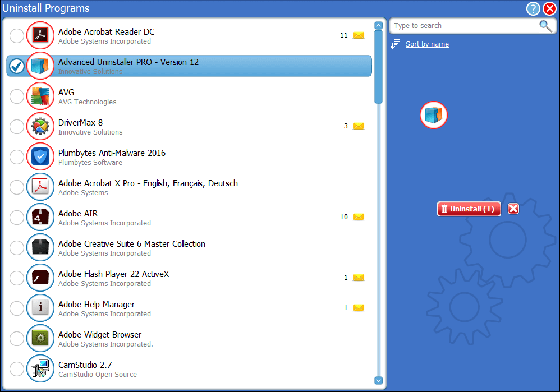560x392 pixels.
Task: Click the sort order icon beside Sort by name
Action: [396, 44]
